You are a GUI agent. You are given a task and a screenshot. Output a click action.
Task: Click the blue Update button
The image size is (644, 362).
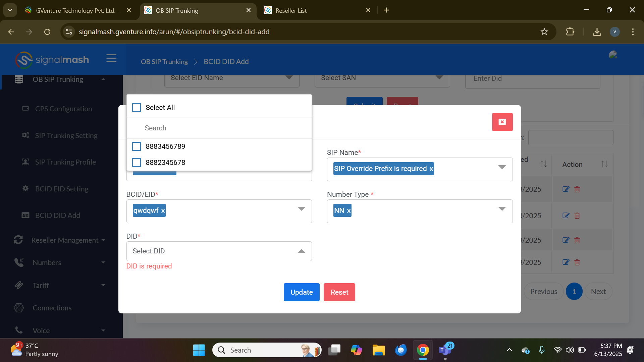(x=301, y=292)
